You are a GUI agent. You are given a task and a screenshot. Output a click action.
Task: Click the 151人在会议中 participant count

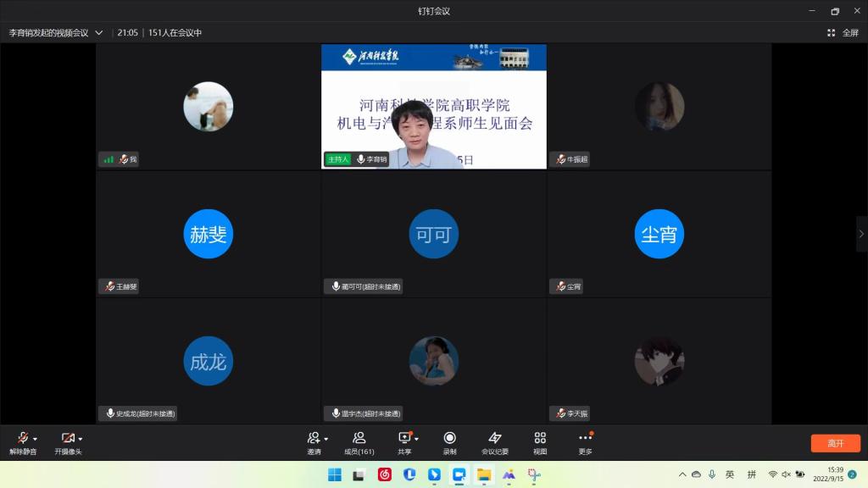coord(175,33)
